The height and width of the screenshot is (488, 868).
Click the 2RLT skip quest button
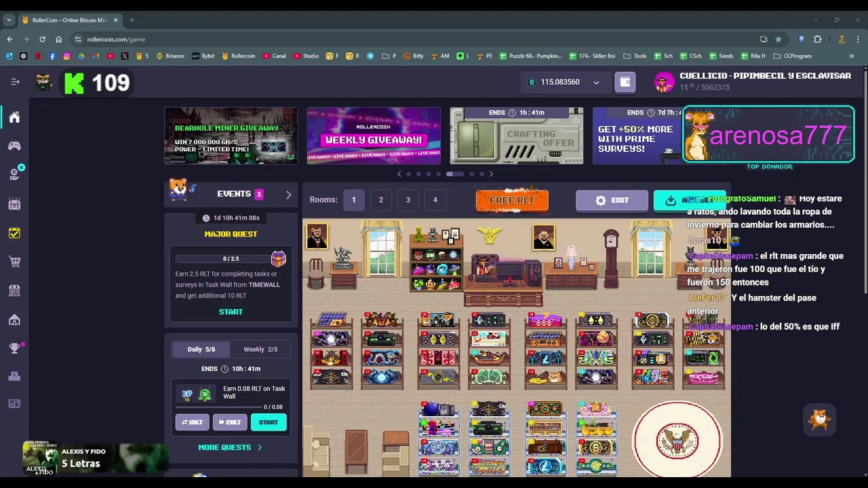[x=230, y=422]
